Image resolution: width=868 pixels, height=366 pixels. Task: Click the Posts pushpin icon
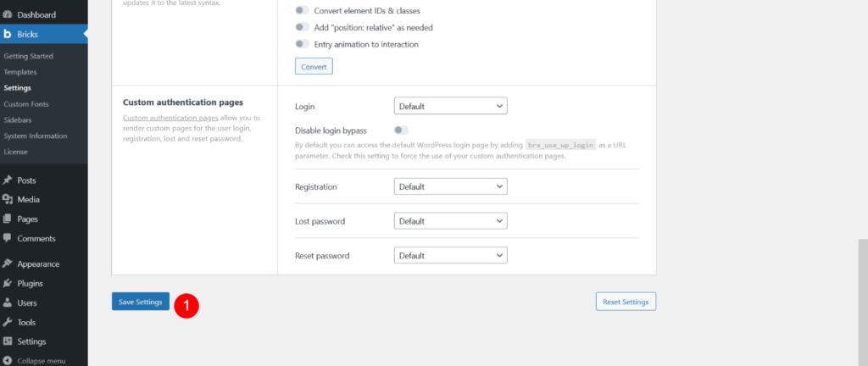[8, 180]
